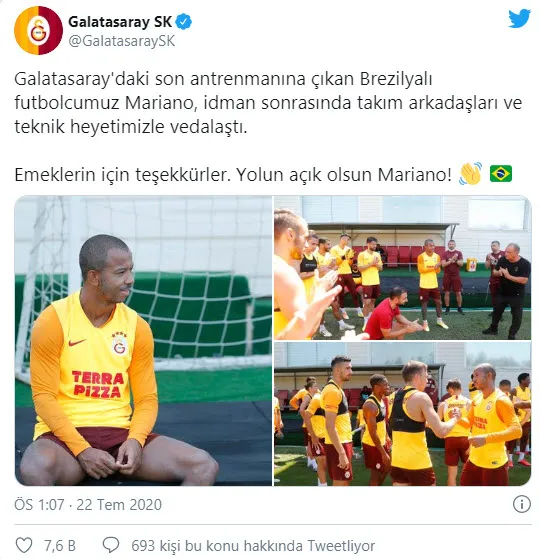Click the waving hand emoji
Screen dimensions: 540x559
point(470,174)
